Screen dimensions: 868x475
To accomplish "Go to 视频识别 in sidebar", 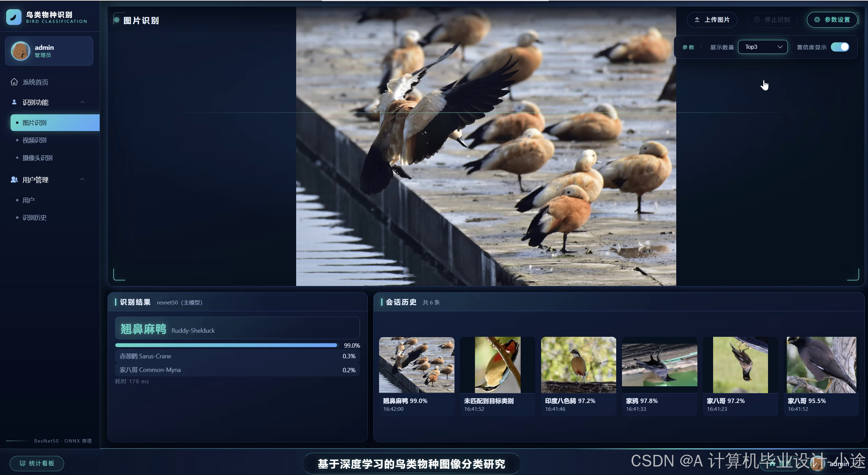I will (x=34, y=140).
